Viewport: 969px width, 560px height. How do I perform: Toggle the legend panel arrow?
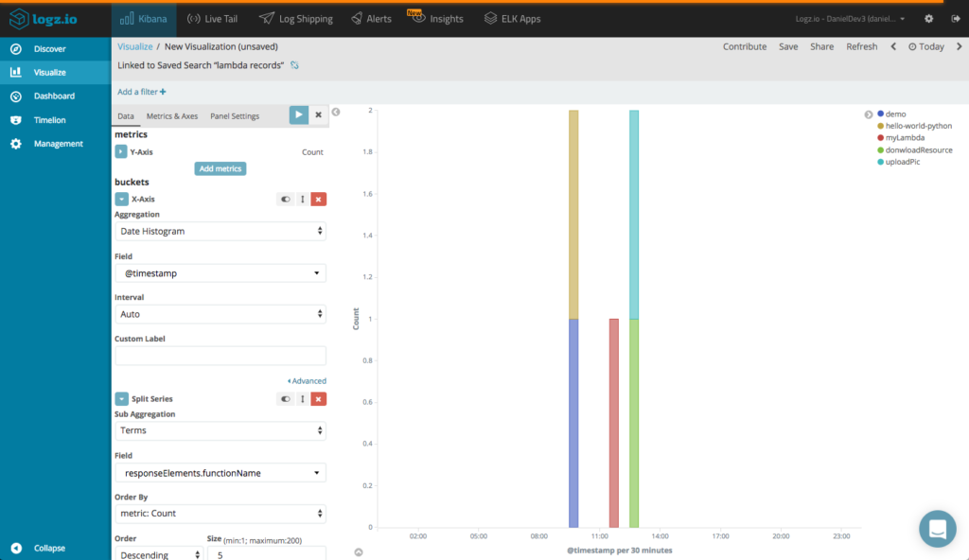pos(869,114)
